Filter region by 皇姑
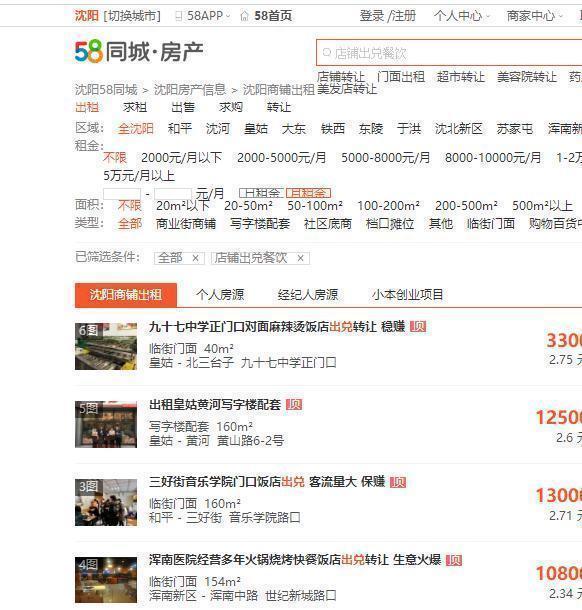The image size is (582, 610). click(256, 128)
